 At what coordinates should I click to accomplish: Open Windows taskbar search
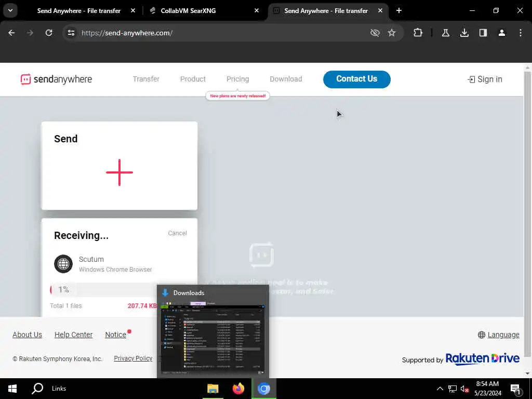click(37, 389)
